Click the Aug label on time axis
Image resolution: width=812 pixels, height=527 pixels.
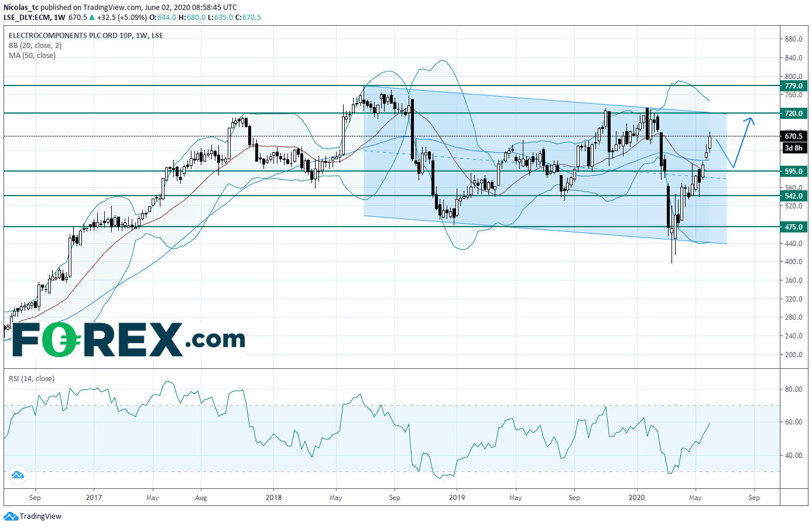point(201,498)
